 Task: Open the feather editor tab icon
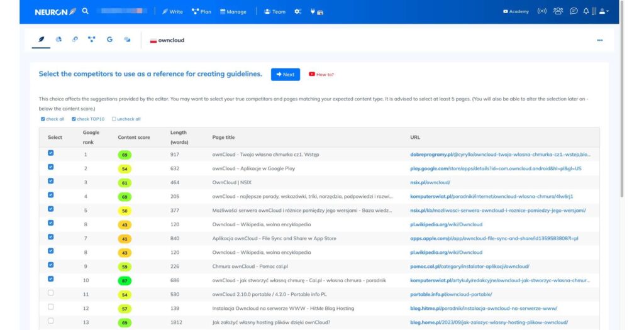(x=42, y=40)
